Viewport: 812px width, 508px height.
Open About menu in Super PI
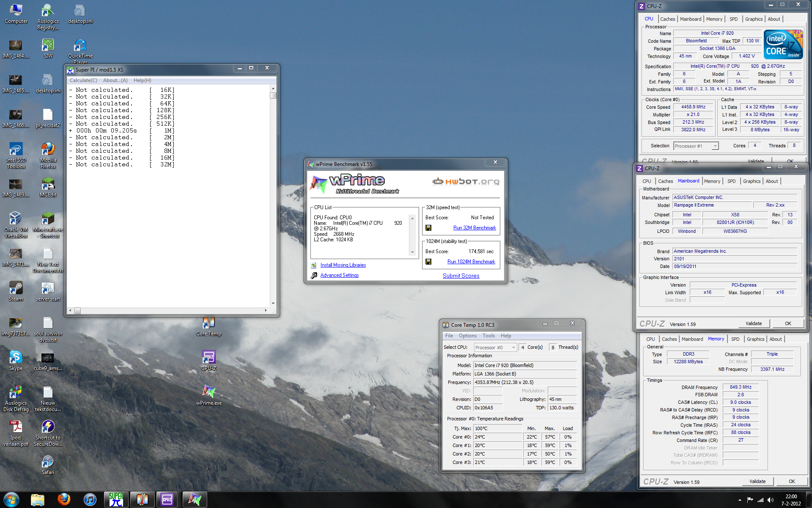[x=115, y=80]
